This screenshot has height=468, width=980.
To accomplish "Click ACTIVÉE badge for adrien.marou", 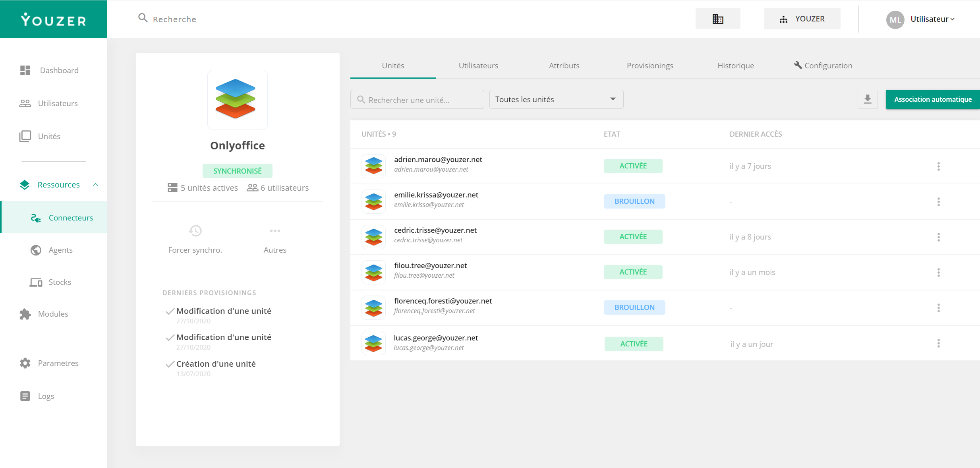I will [633, 166].
